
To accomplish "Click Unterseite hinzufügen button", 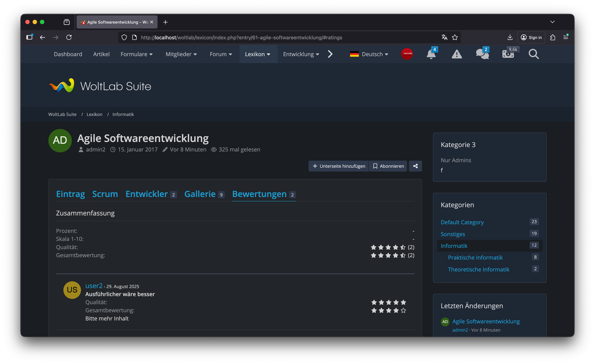I will (339, 166).
